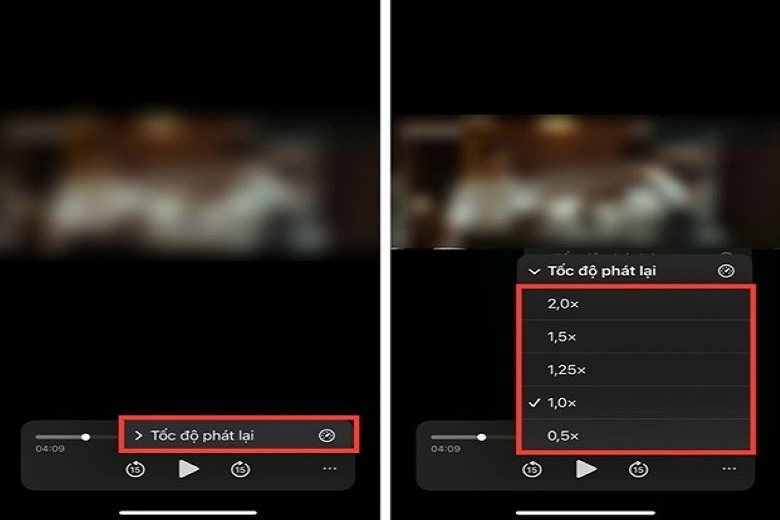
Task: Click the progress slider knob in left player
Action: [x=86, y=437]
